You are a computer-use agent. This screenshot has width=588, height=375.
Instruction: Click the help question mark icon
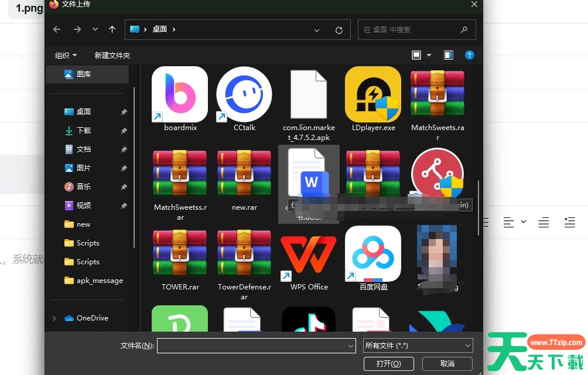click(x=469, y=55)
